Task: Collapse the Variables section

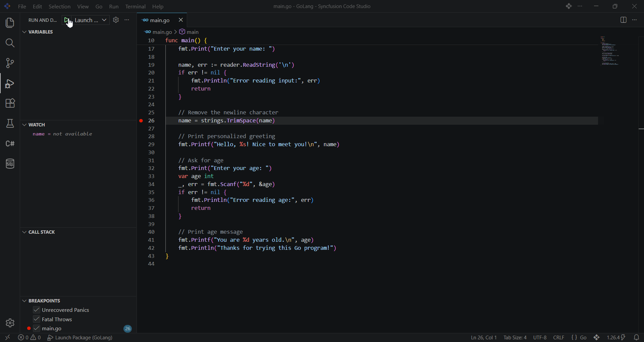Action: coord(24,32)
